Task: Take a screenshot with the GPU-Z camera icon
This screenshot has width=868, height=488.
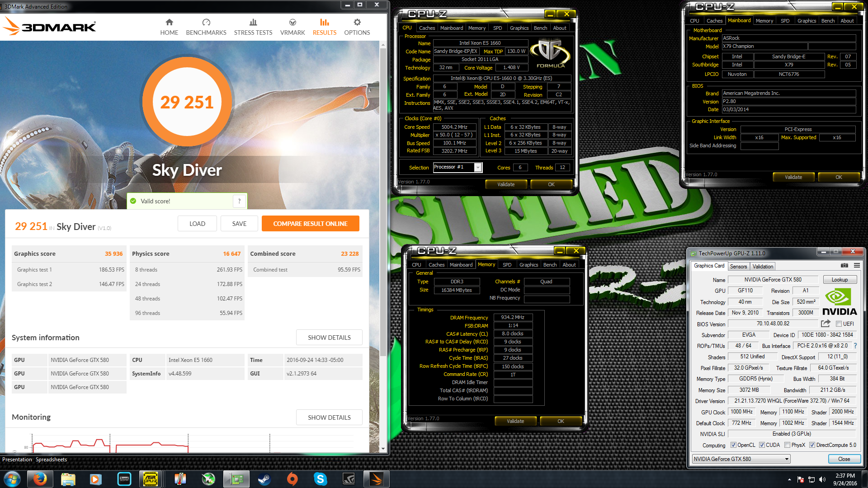Action: click(844, 266)
